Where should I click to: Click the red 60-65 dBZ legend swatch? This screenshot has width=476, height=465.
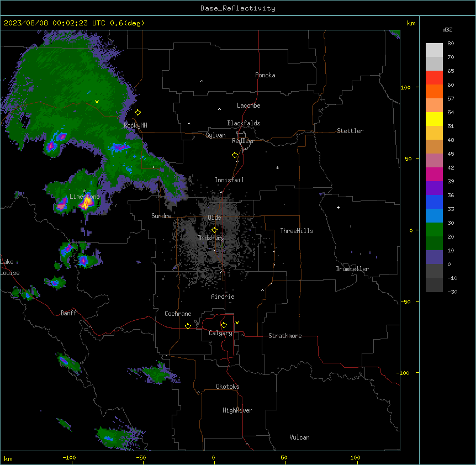(x=434, y=78)
